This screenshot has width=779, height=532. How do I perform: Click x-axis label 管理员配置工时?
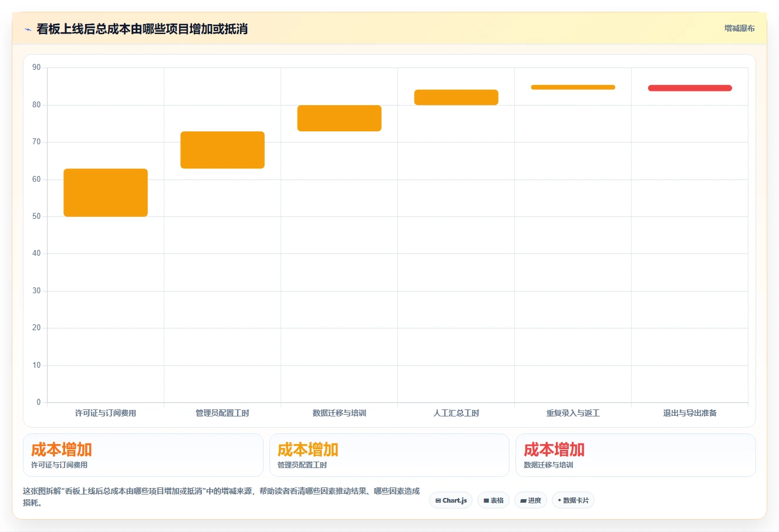pyautogui.click(x=222, y=413)
